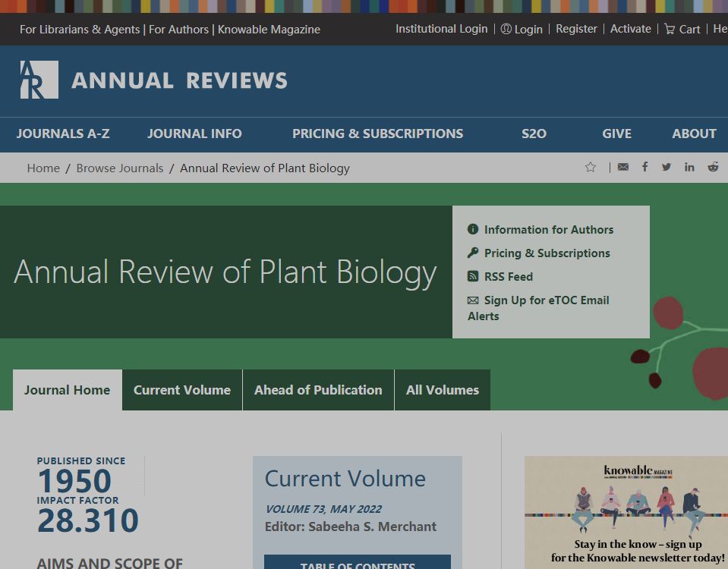Screen dimensions: 728x569
Task: Share the journal on Facebook
Action: pos(644,167)
